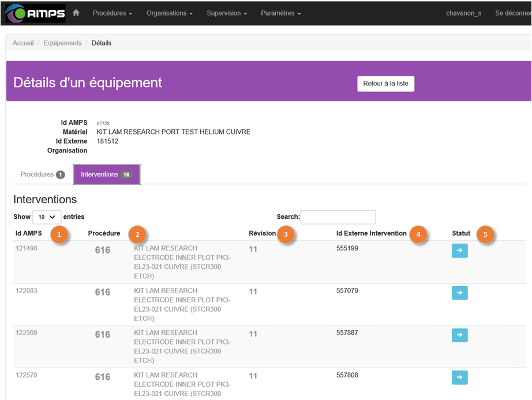Select Id AMPS cell 122570
Screen dimensions: 532x400
pos(27,375)
